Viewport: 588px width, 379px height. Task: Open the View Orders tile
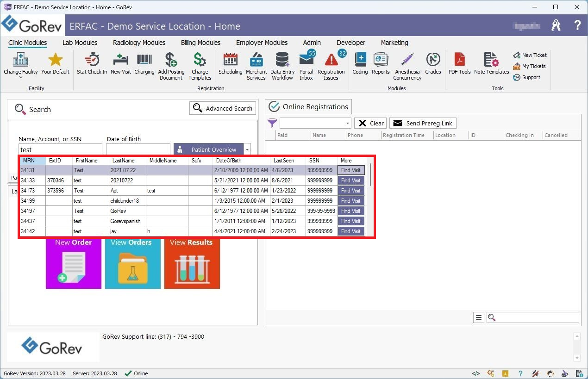(133, 263)
